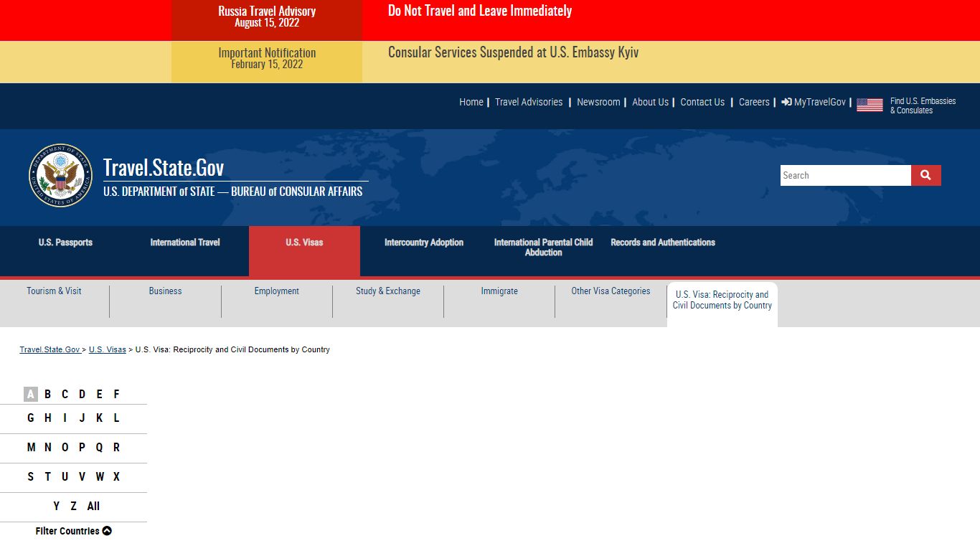
Task: Click the Department of State seal logo
Action: click(61, 175)
